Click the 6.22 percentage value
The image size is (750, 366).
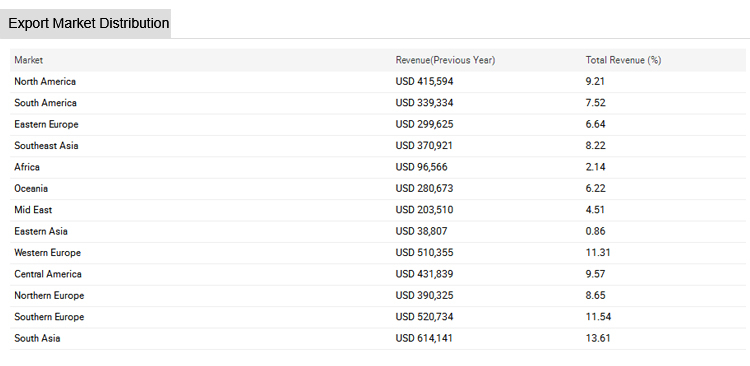pyautogui.click(x=596, y=189)
